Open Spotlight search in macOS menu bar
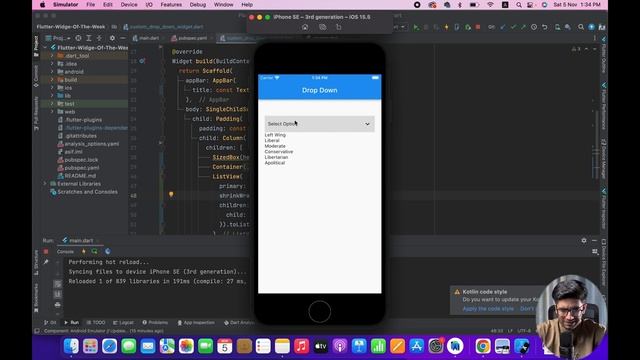 (x=518, y=5)
